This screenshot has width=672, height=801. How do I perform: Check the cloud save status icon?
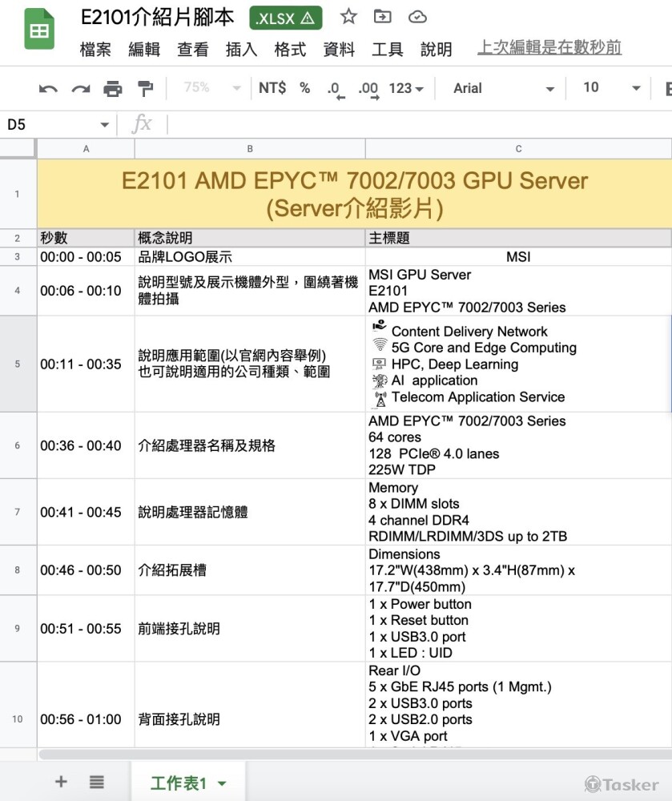pos(417,17)
